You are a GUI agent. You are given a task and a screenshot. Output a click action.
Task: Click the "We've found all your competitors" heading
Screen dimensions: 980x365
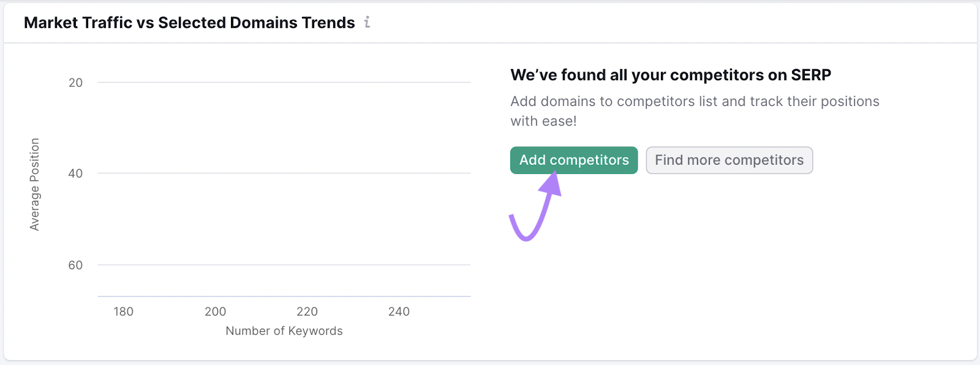click(671, 75)
